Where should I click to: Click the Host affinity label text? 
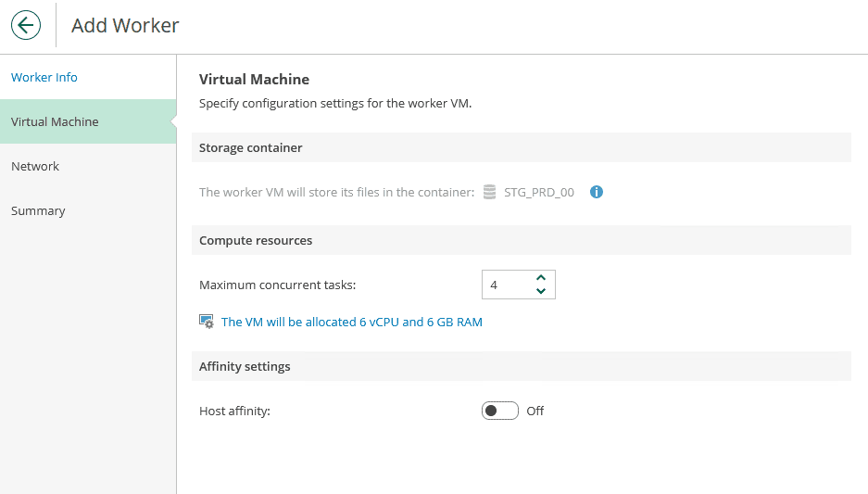point(234,411)
